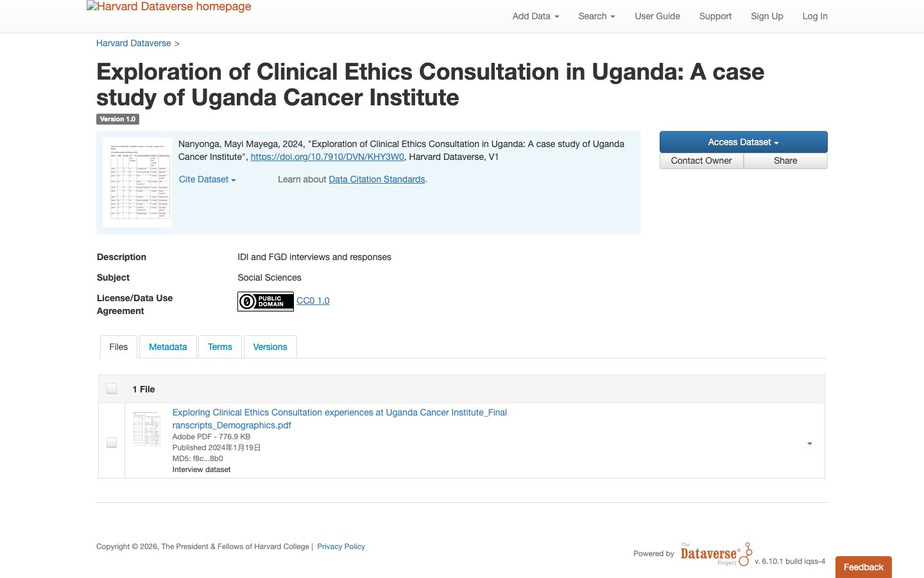Click the Share button
The height and width of the screenshot is (578, 924).
click(785, 161)
